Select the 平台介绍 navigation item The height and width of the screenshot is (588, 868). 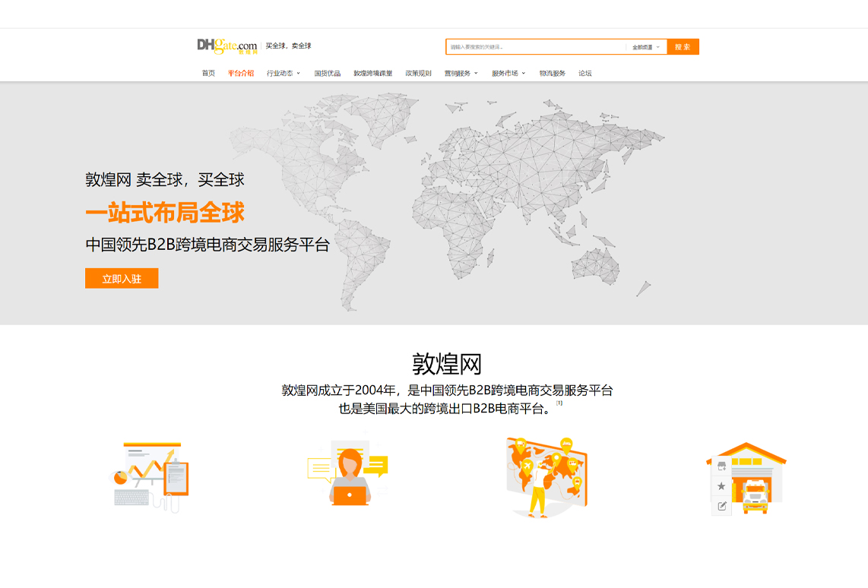(x=241, y=74)
